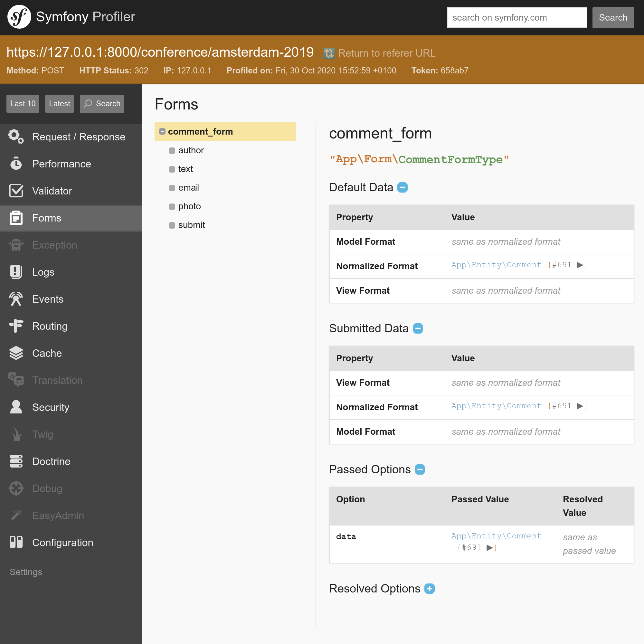Open Request / Response gears icon

[16, 137]
